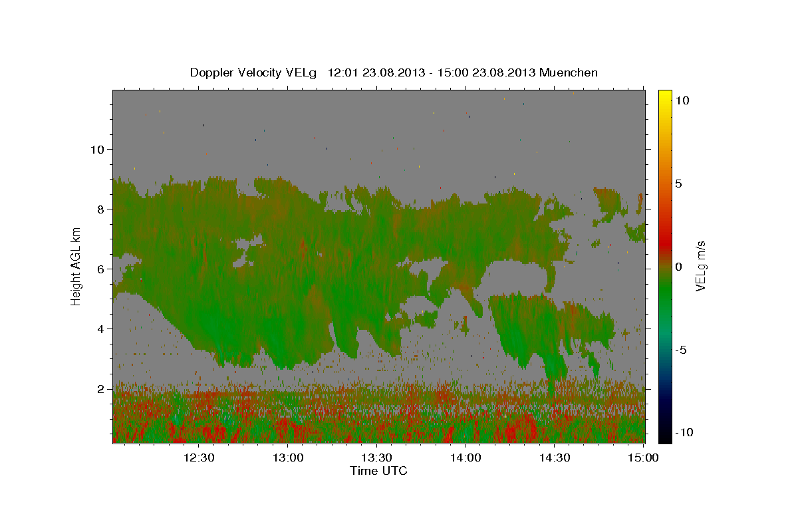The width and height of the screenshot is (798, 532).
Task: Click the height tick label 6
Action: [101, 269]
